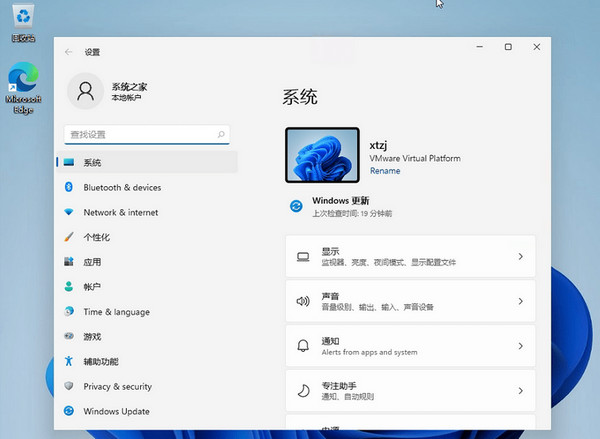Click the 查找设置 search field

[147, 134]
